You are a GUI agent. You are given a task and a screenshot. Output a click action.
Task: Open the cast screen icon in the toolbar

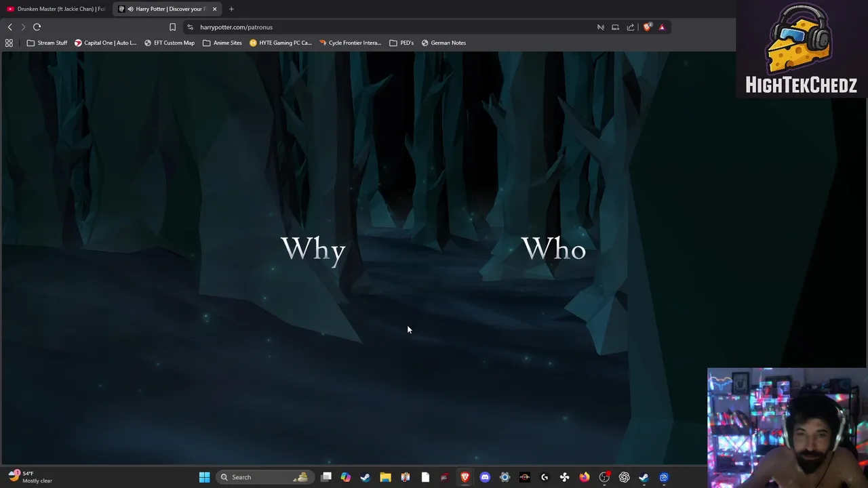coord(615,27)
